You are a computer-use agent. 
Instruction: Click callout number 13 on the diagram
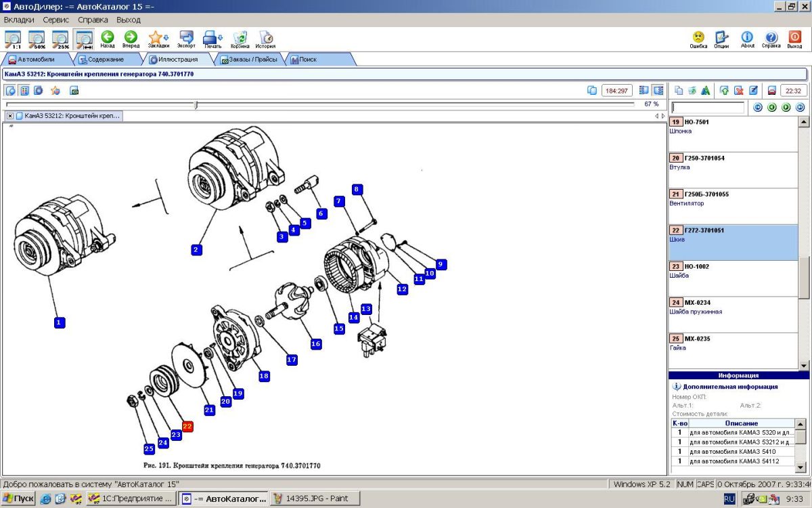(366, 309)
